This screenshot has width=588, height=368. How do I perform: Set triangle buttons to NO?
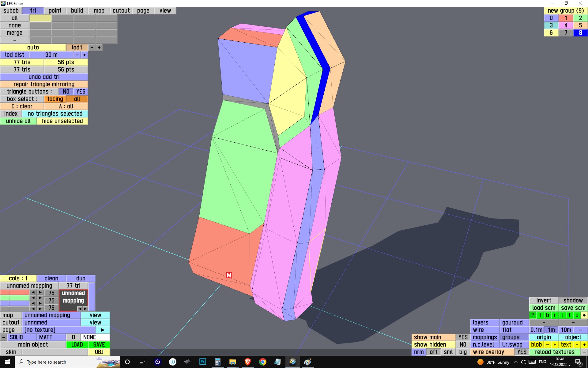(66, 91)
